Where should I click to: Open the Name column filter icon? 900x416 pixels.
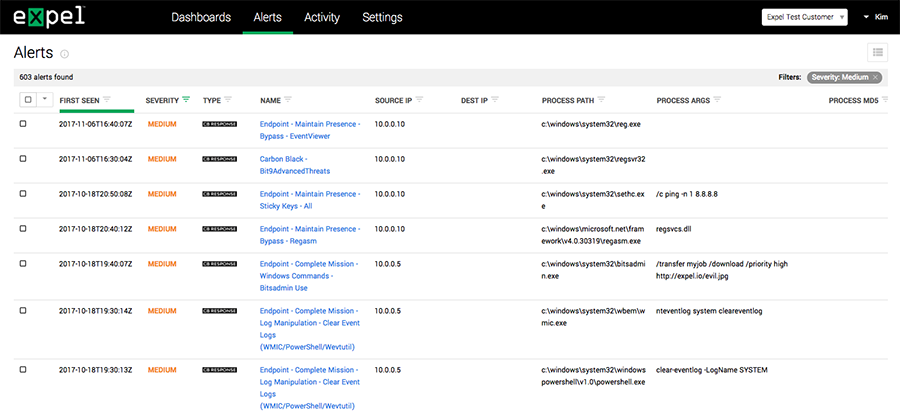[x=288, y=99]
